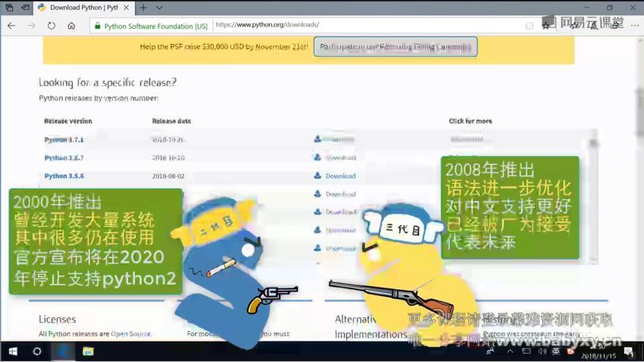The height and width of the screenshot is (362, 644).
Task: Click the python.org address bar URL
Action: pyautogui.click(x=267, y=25)
